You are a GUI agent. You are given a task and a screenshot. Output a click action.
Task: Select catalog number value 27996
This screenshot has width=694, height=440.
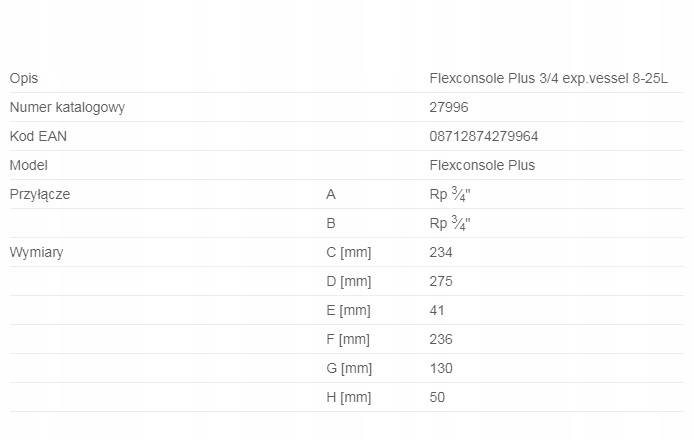coord(448,107)
